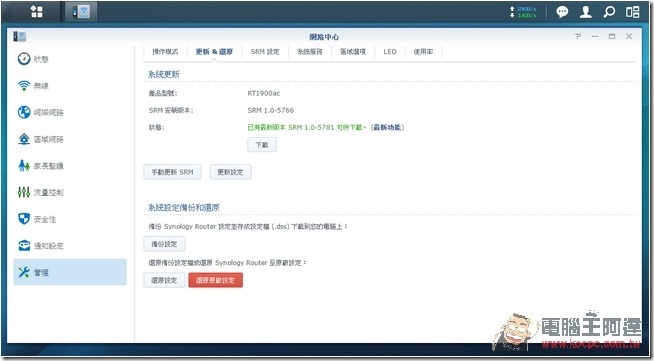654x361 pixels.
Task: Click the network traffic speed indicator
Action: 523,12
